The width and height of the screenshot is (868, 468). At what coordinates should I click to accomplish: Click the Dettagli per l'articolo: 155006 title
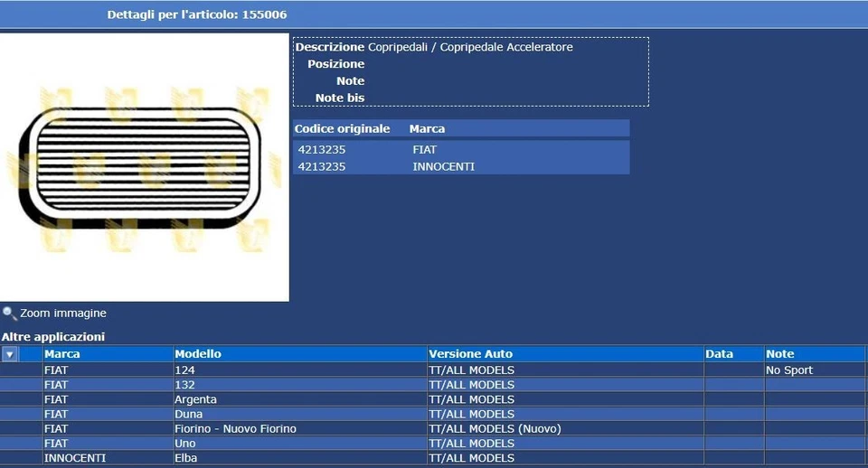pos(197,15)
